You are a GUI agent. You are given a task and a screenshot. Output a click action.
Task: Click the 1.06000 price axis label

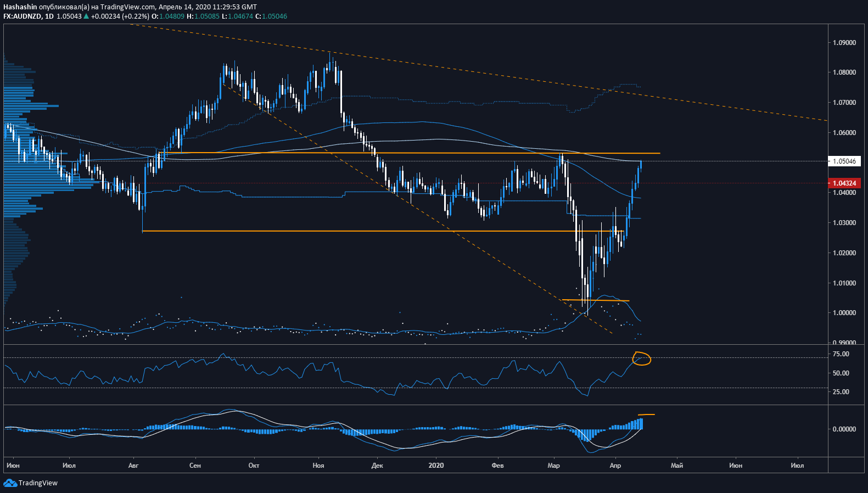pyautogui.click(x=844, y=133)
